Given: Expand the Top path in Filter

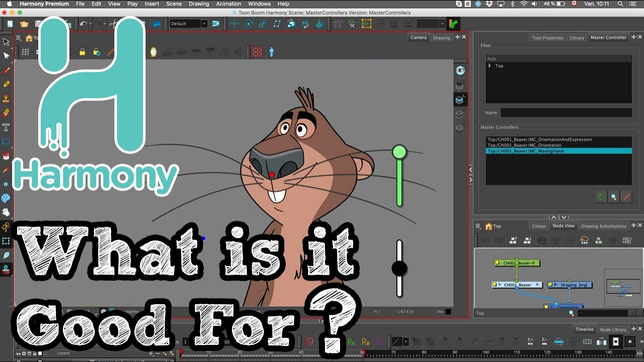Looking at the screenshot, I should 490,66.
